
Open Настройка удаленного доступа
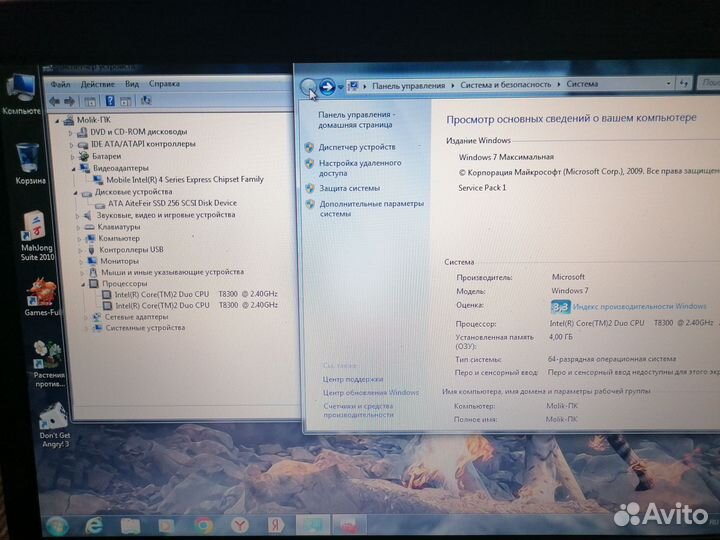360,168
